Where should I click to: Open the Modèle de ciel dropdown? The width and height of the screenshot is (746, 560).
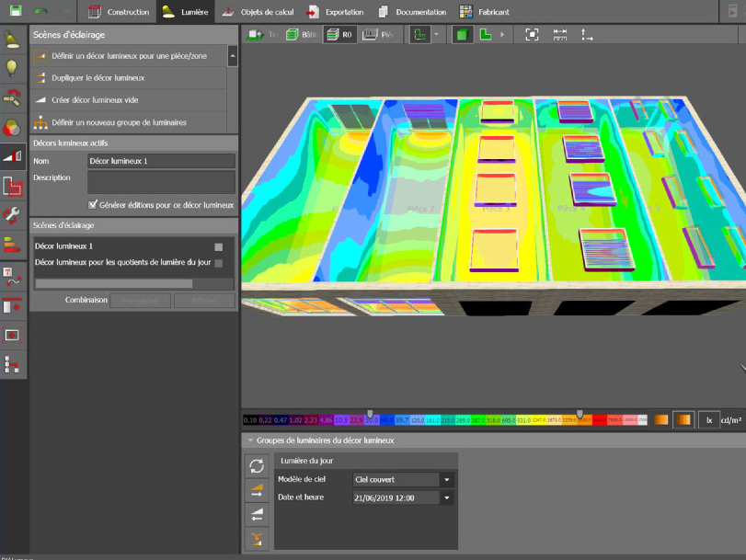pyautogui.click(x=446, y=479)
